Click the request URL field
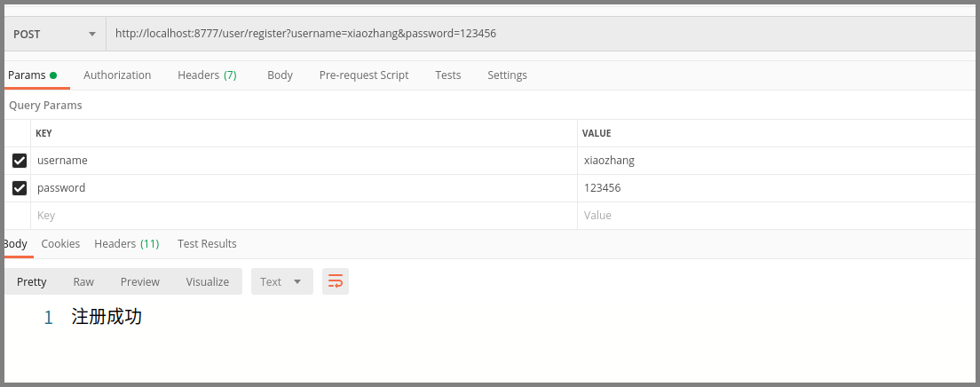 point(542,34)
